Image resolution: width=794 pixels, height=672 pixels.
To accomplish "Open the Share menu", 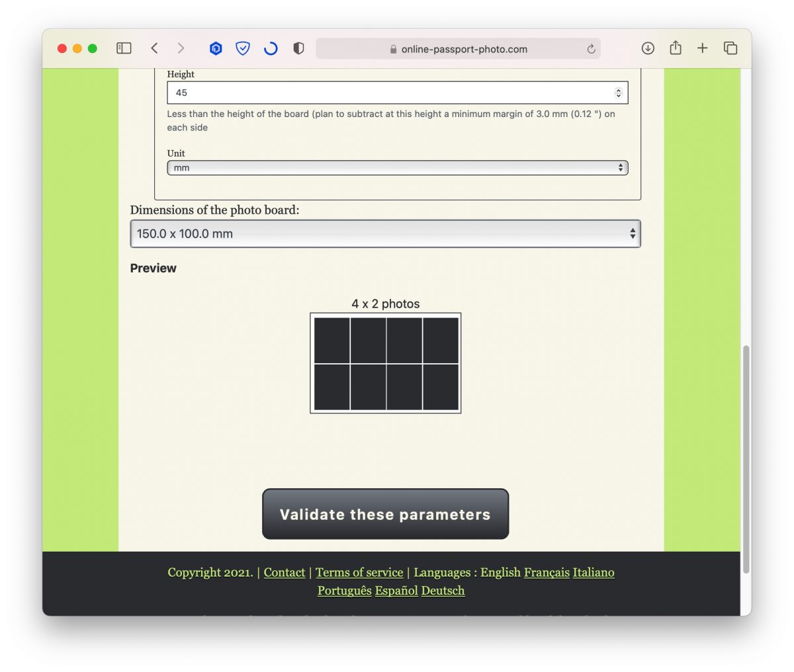I will [x=675, y=48].
